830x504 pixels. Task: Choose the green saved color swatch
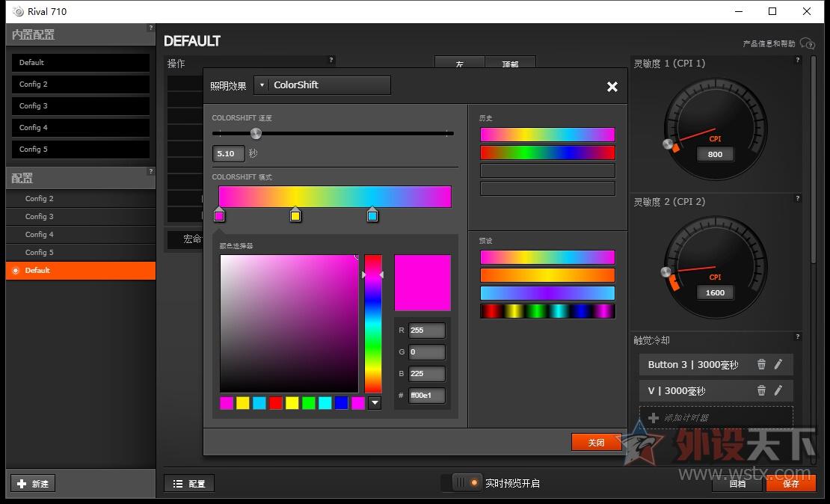pos(308,403)
